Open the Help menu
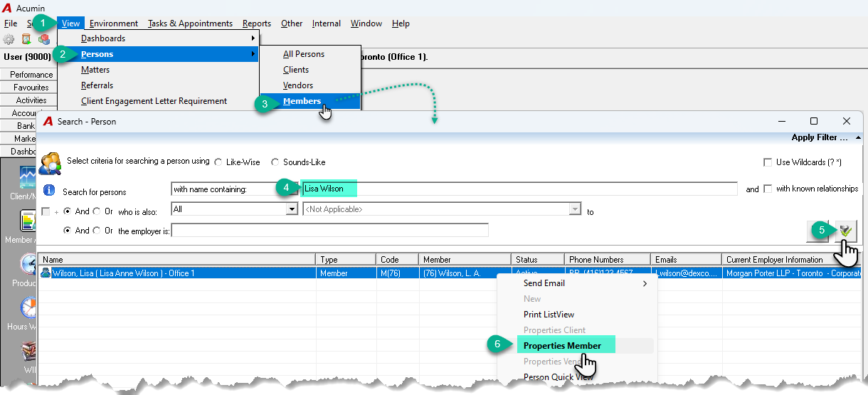The height and width of the screenshot is (395, 868). [x=401, y=23]
